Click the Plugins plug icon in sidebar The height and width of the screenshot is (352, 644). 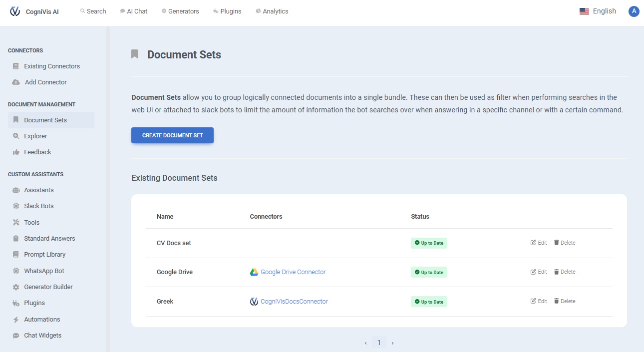pos(16,303)
